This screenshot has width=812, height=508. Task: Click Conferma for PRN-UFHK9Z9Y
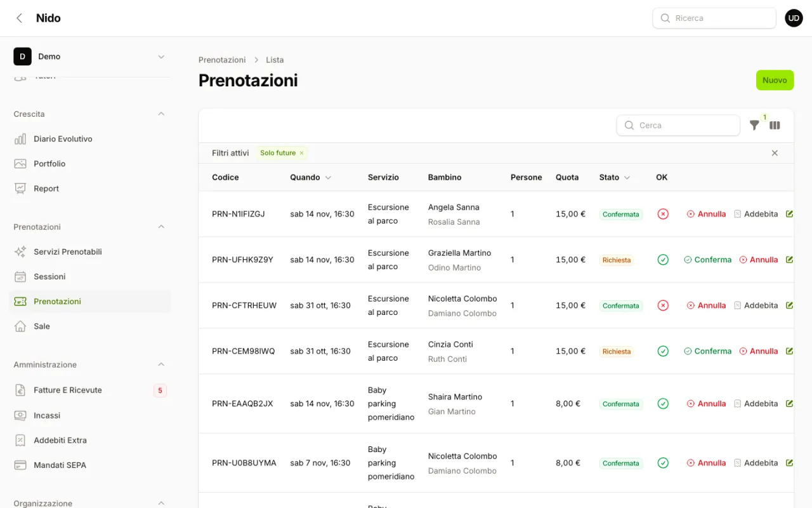(707, 260)
